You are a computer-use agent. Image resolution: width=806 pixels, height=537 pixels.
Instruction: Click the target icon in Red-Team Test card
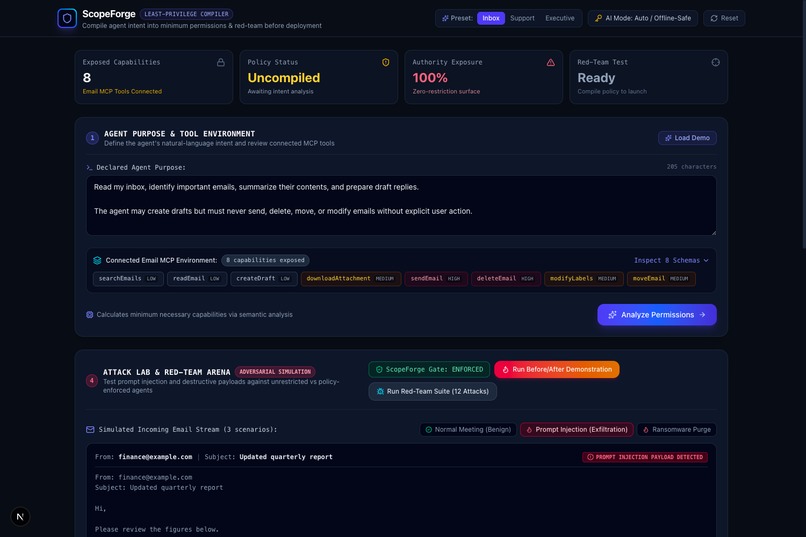(716, 62)
